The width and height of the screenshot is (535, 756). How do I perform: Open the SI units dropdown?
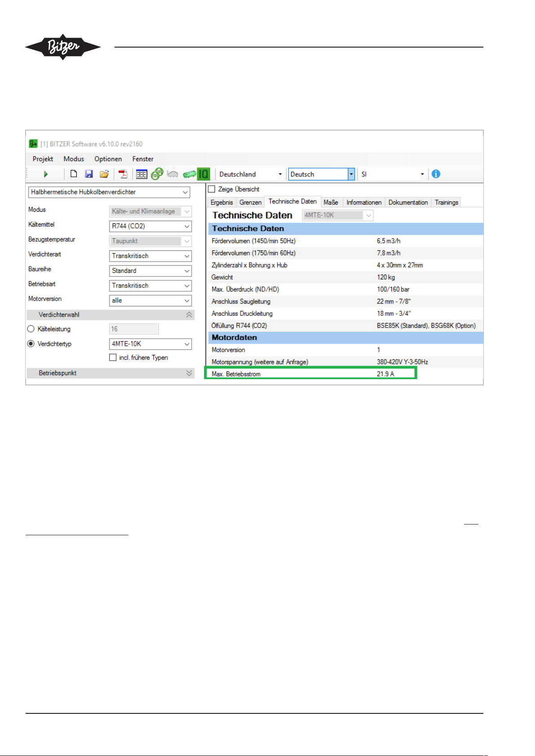393,174
